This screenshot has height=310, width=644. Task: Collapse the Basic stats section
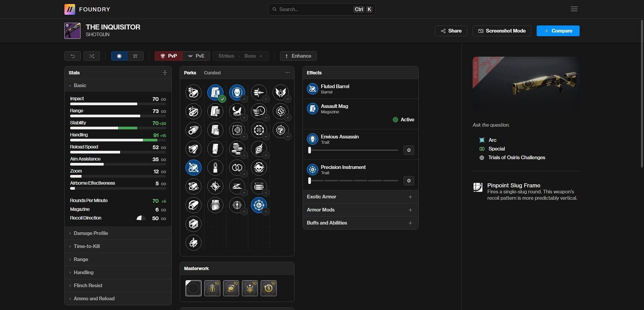pos(118,85)
